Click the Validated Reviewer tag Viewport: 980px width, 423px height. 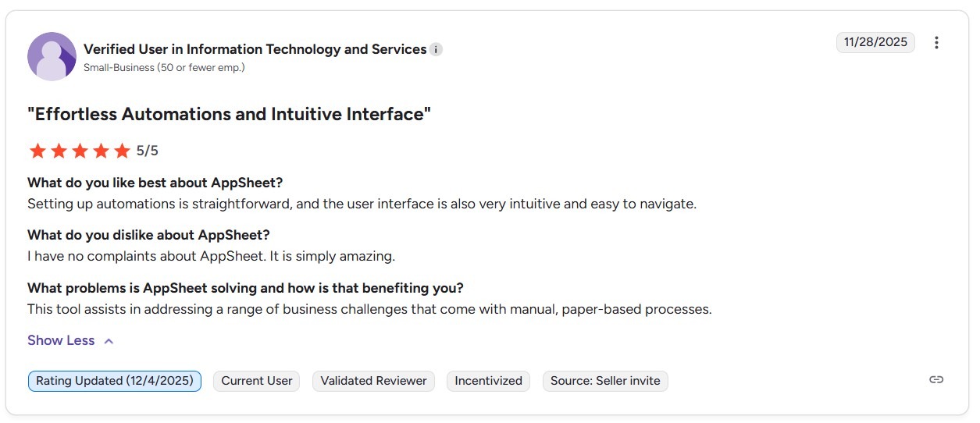(x=373, y=381)
